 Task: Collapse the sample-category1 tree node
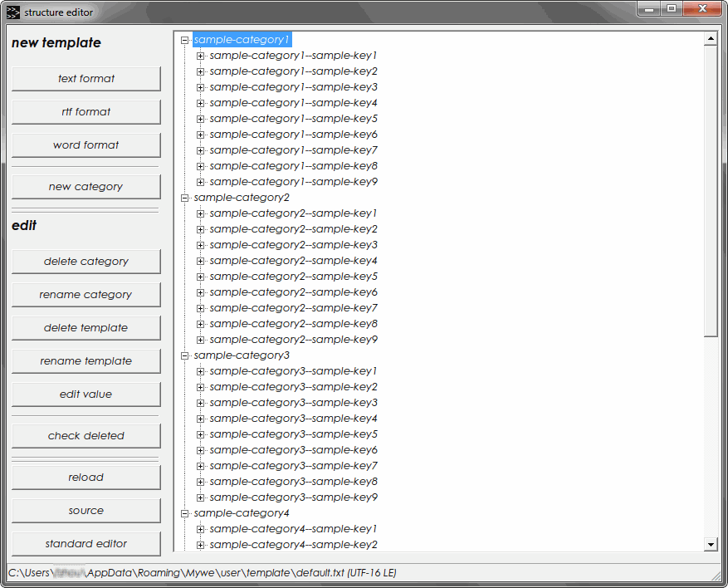coord(184,39)
